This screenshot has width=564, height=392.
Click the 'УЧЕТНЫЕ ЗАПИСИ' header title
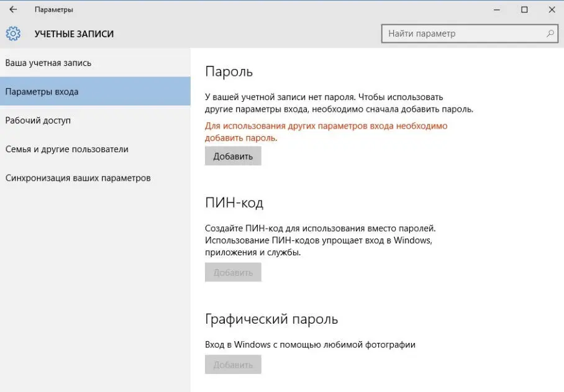click(74, 34)
